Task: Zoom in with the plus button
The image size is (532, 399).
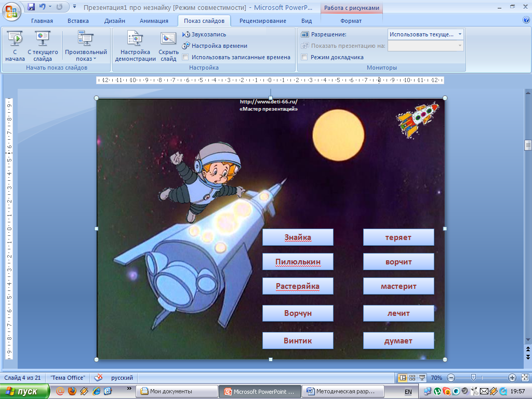Action: (x=512, y=378)
